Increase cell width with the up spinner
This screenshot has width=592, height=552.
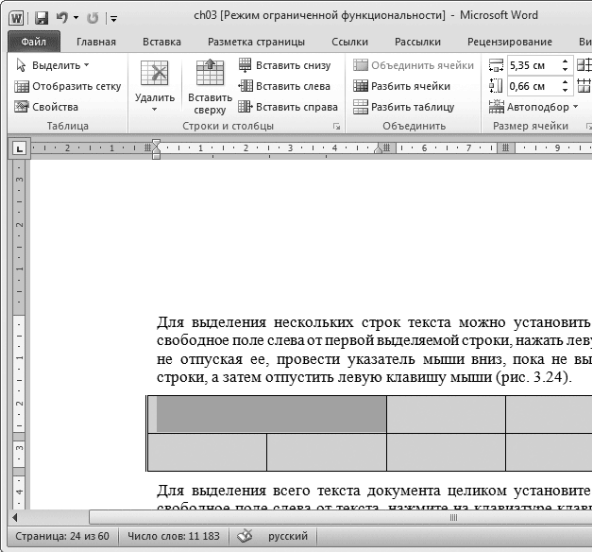[565, 82]
